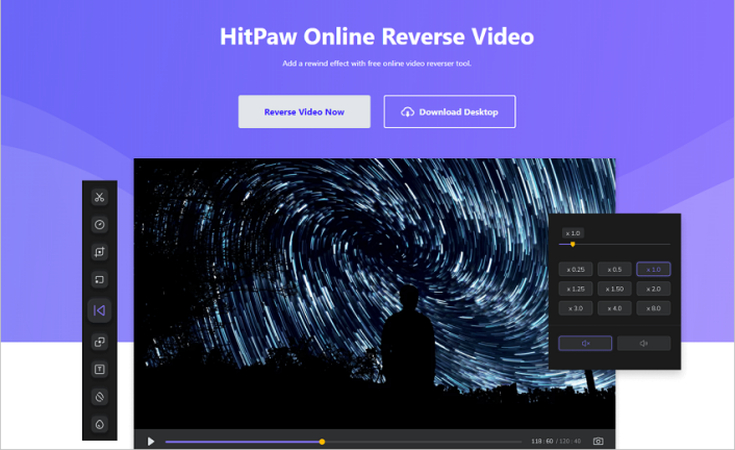Image resolution: width=735 pixels, height=450 pixels.
Task: Toggle the highlighted mute audio button
Action: pyautogui.click(x=585, y=343)
